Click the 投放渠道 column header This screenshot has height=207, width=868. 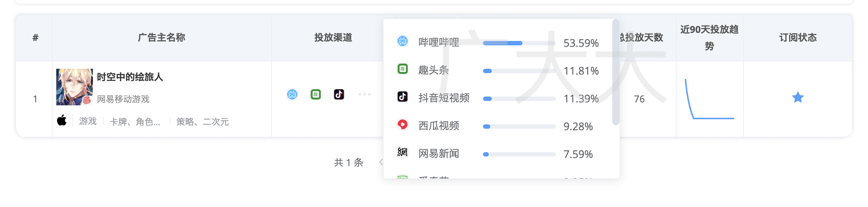(333, 38)
